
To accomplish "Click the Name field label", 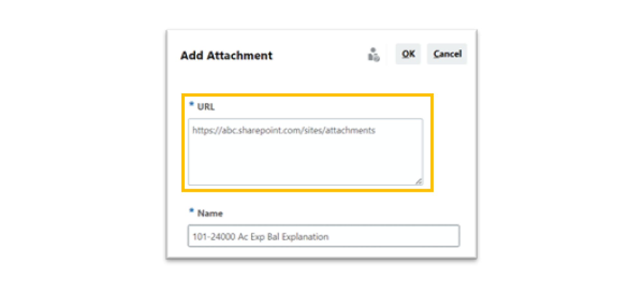I will coord(210,213).
